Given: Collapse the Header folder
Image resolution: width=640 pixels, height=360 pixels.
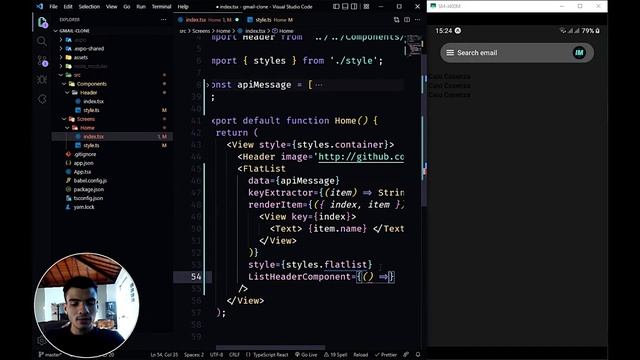Looking at the screenshot, I should click(x=88, y=93).
